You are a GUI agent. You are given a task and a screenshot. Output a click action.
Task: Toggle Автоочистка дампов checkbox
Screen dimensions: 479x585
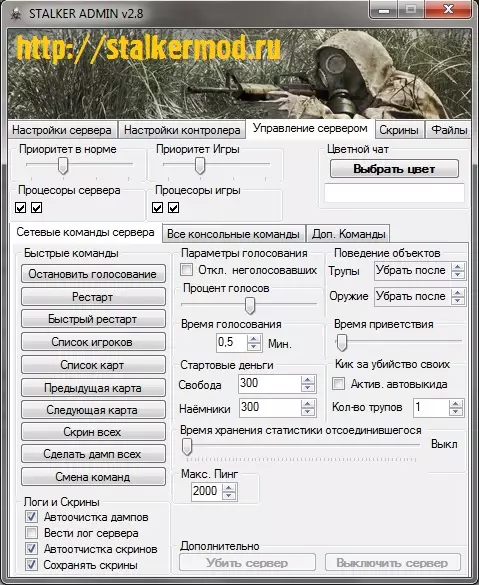tap(31, 516)
